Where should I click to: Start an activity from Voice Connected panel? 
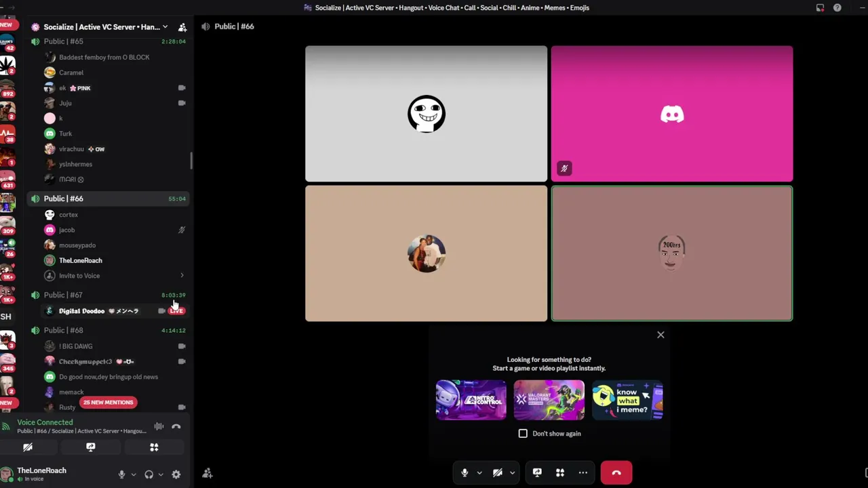(x=154, y=447)
